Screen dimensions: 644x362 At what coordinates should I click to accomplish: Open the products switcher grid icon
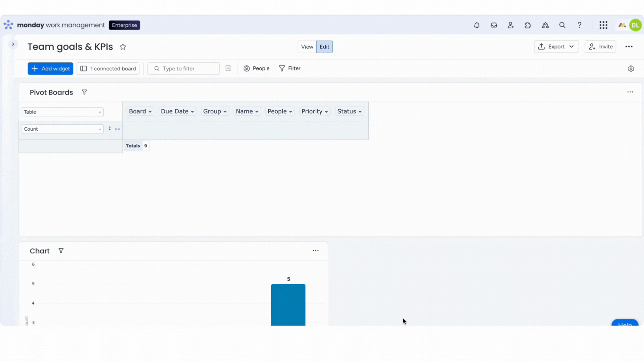click(603, 25)
